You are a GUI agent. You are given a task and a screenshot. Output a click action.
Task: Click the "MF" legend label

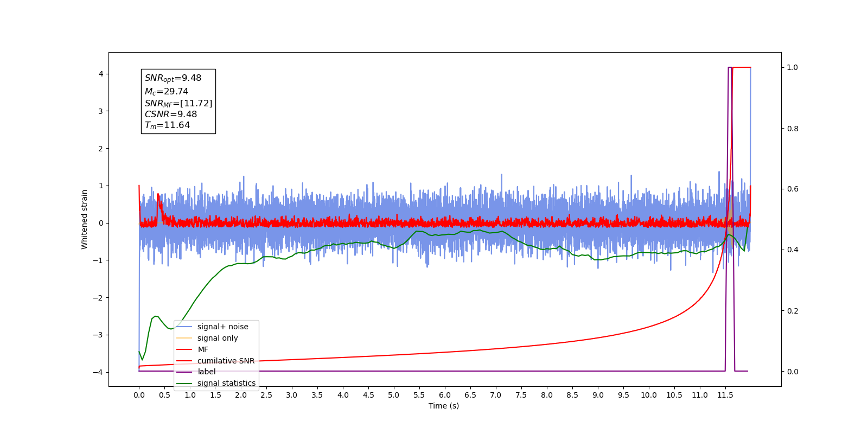click(x=203, y=349)
